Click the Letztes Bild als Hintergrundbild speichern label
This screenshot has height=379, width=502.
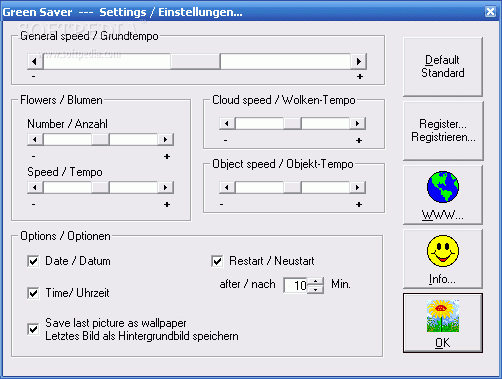[x=142, y=336]
